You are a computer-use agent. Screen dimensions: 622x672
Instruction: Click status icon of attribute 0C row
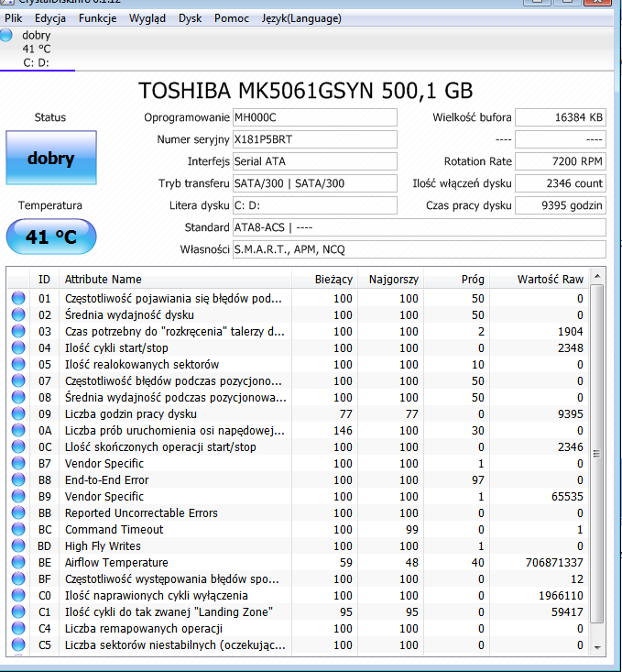pos(18,446)
